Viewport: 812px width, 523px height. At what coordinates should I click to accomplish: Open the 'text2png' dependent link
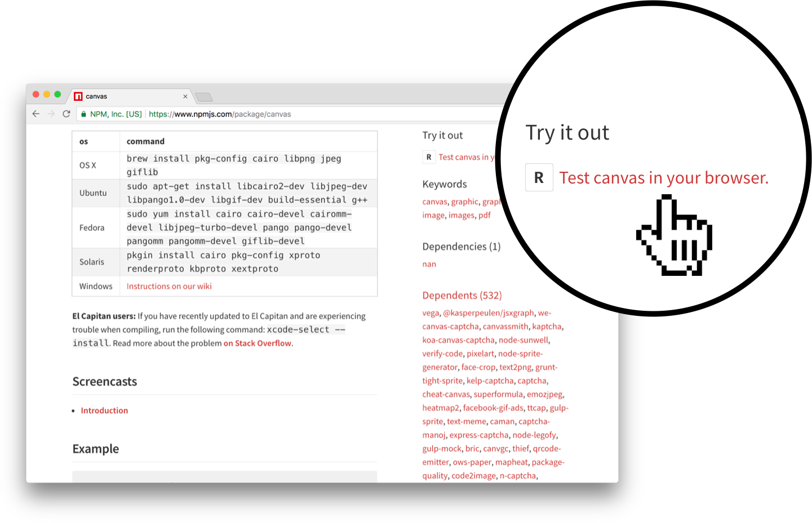tap(515, 367)
